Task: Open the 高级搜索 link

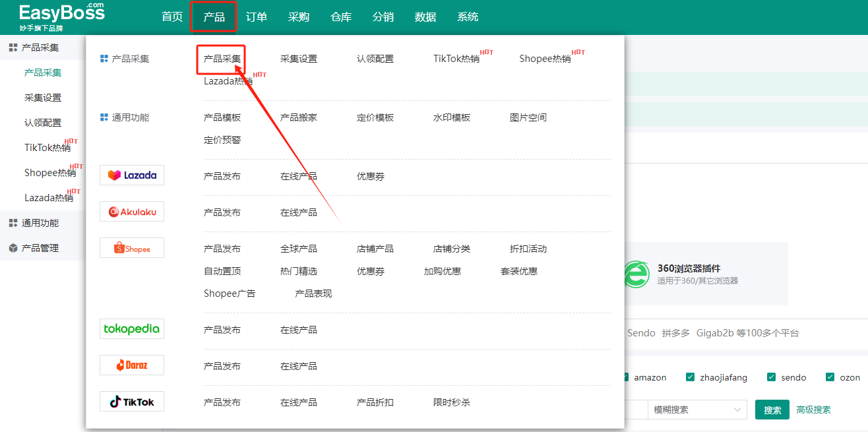Action: (x=813, y=410)
